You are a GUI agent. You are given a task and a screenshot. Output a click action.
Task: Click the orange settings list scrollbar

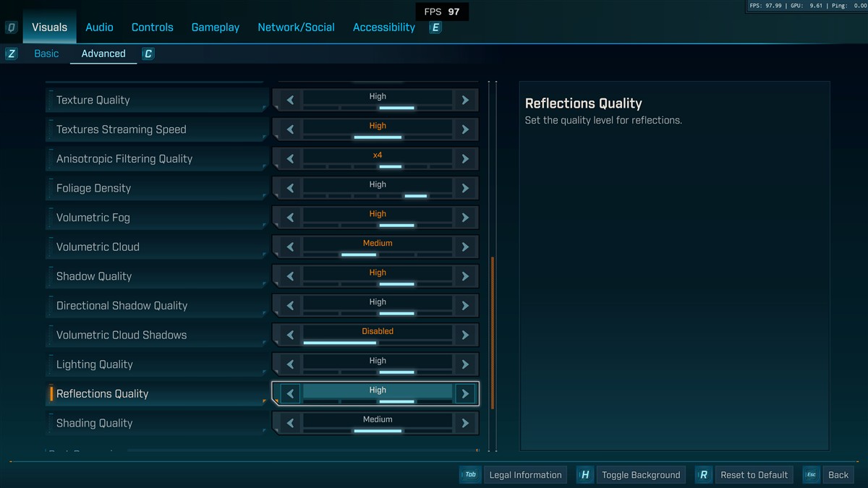click(493, 333)
